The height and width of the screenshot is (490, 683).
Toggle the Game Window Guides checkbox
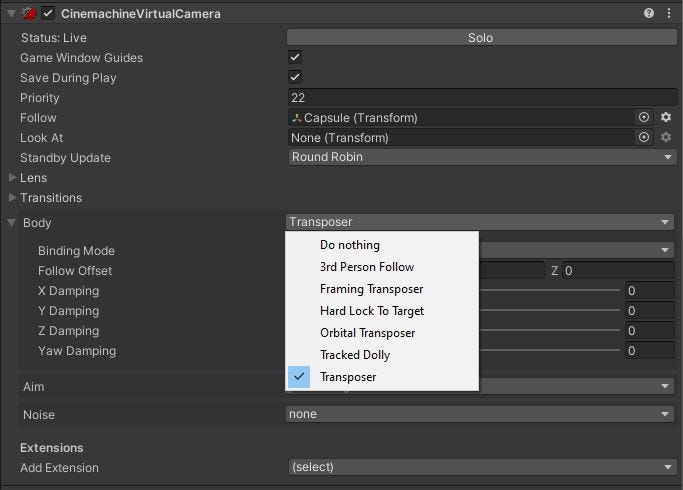(x=295, y=57)
